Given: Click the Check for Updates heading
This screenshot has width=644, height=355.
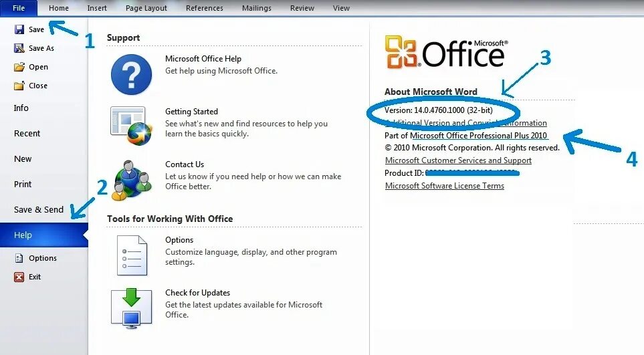Looking at the screenshot, I should click(197, 293).
